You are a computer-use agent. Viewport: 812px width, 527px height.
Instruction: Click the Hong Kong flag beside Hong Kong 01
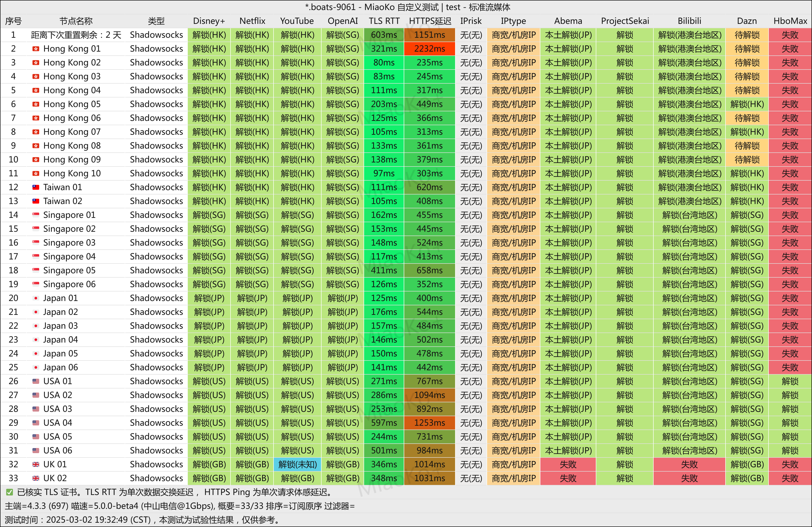pyautogui.click(x=36, y=49)
